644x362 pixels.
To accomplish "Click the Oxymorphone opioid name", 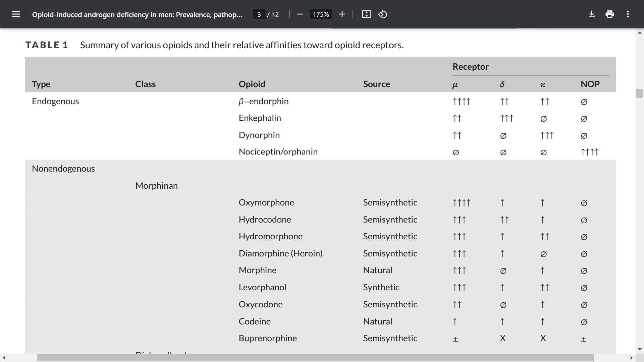I will tap(266, 202).
